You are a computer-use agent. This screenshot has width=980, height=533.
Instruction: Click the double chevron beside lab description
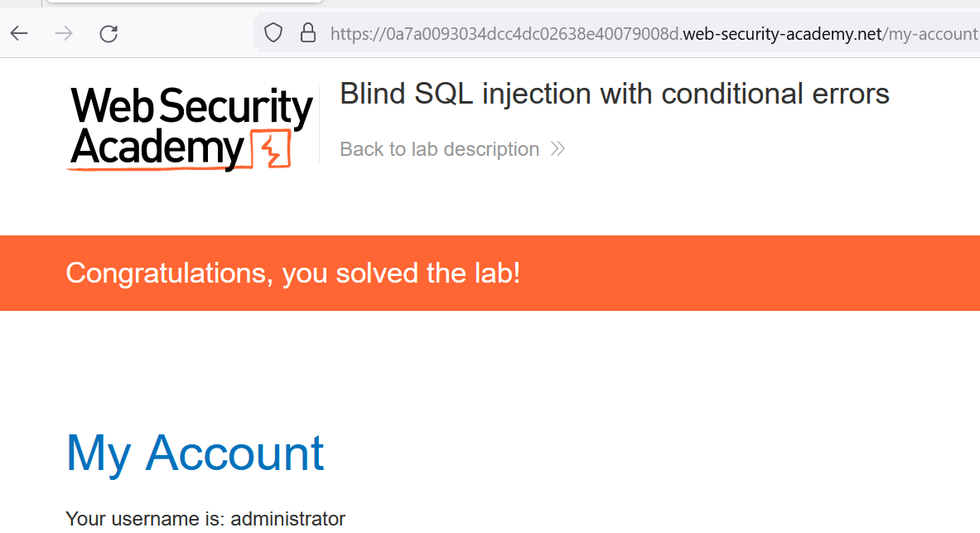coord(558,149)
